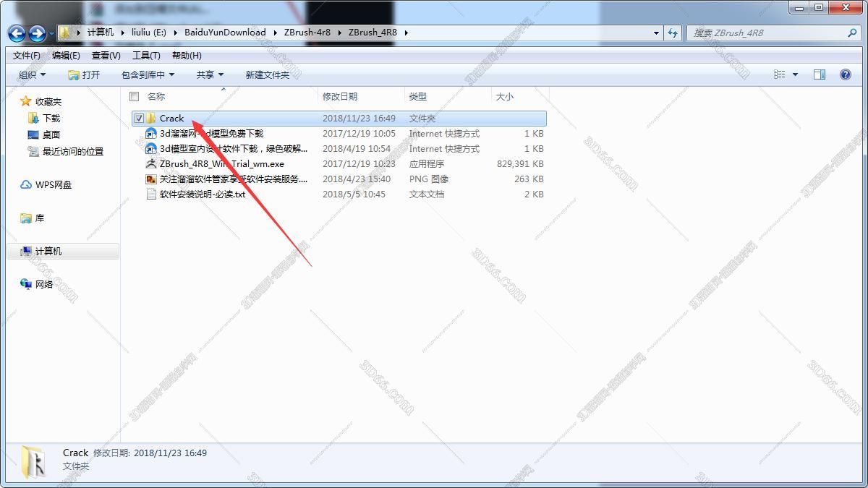Sort by the 修改日期 column header
The image size is (868, 488).
pos(340,96)
